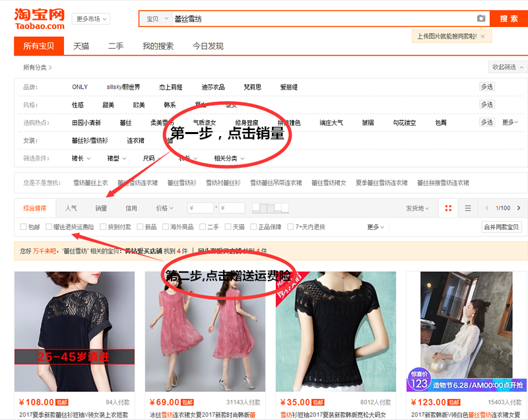The image size is (528, 420).
Task: Go to previous results page arrow
Action: pos(487,208)
